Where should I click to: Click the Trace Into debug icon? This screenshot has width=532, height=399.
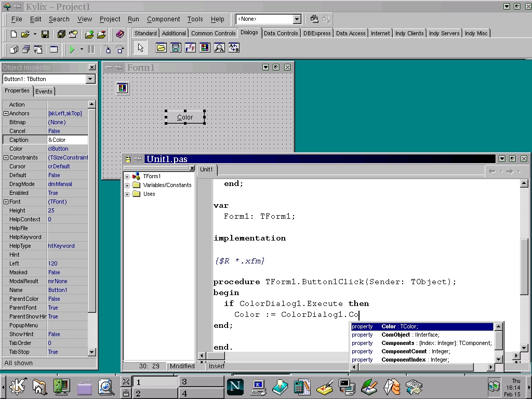click(x=108, y=49)
